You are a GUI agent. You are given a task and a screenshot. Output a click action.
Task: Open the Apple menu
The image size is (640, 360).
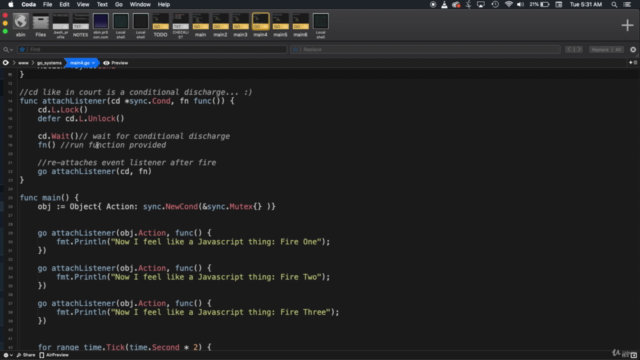click(11, 4)
